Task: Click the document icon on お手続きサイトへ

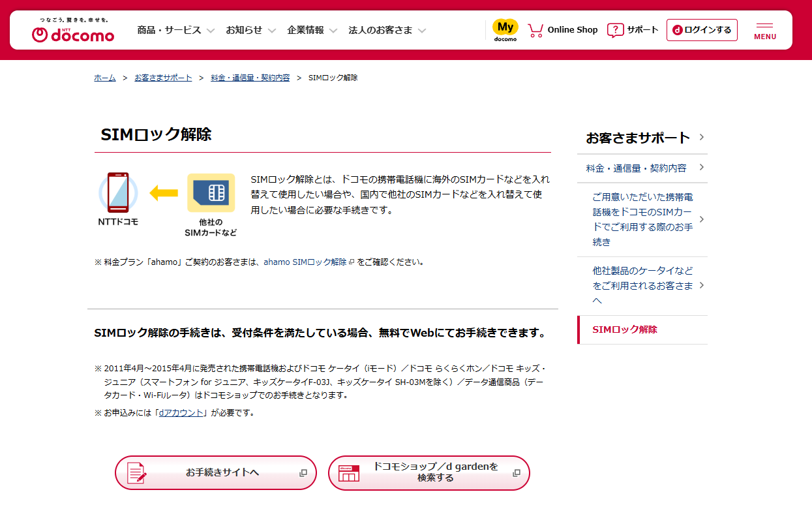Action: coord(136,472)
